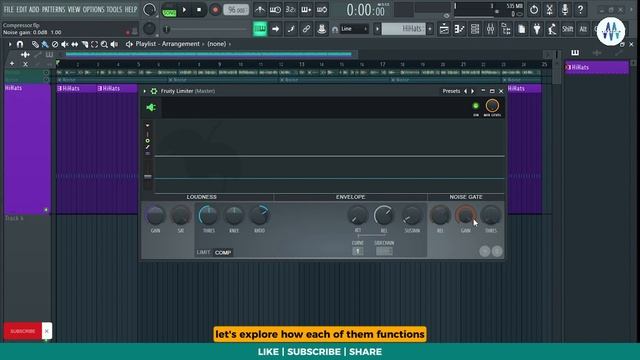Click the plus next to HiHats pattern
Image resolution: width=640 pixels, height=360 pixels.
[x=430, y=29]
